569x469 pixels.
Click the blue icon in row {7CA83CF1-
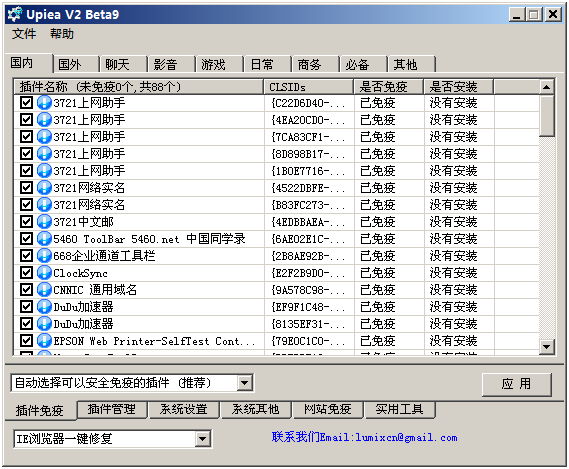44,137
